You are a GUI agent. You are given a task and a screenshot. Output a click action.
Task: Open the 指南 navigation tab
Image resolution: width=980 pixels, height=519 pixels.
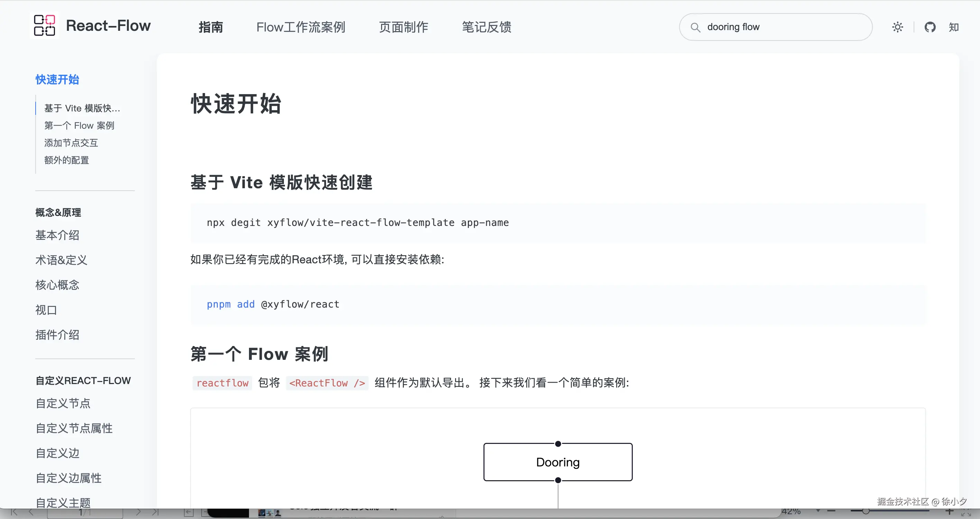click(211, 27)
